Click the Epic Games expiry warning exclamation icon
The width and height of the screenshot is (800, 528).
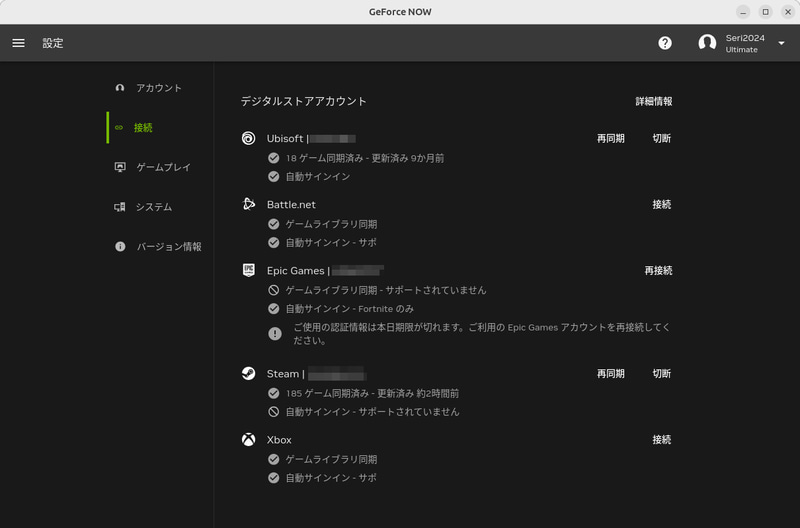click(x=274, y=334)
